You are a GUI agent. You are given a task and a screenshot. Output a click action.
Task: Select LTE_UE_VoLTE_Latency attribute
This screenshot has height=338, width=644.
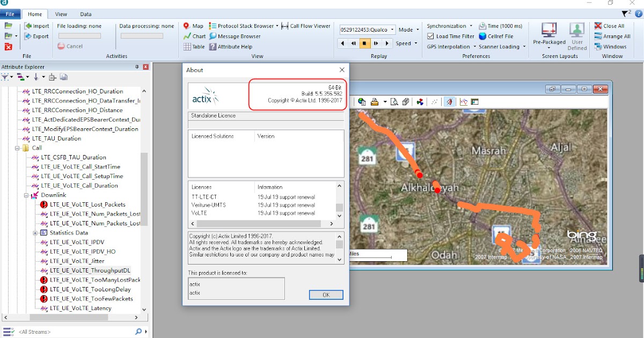tap(80, 308)
